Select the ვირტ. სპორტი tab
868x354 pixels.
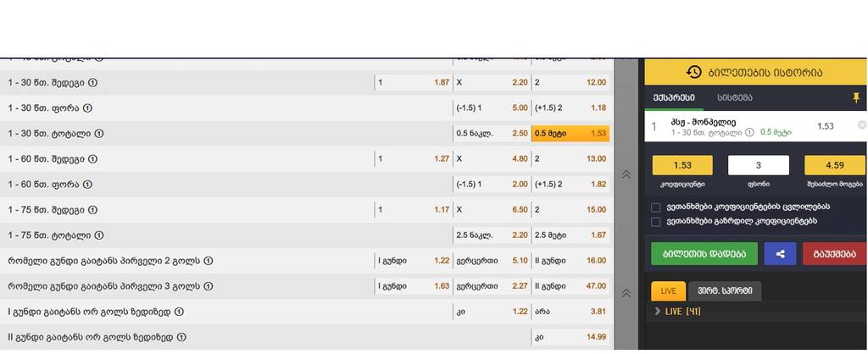click(x=725, y=291)
